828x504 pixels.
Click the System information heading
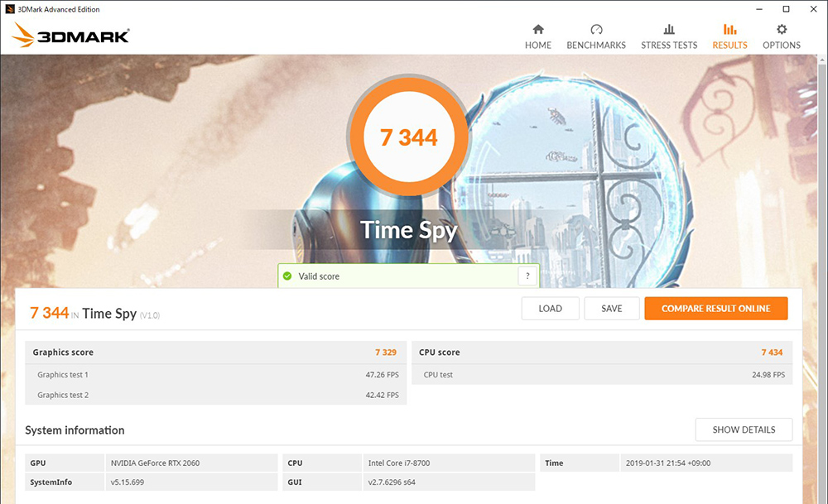75,430
